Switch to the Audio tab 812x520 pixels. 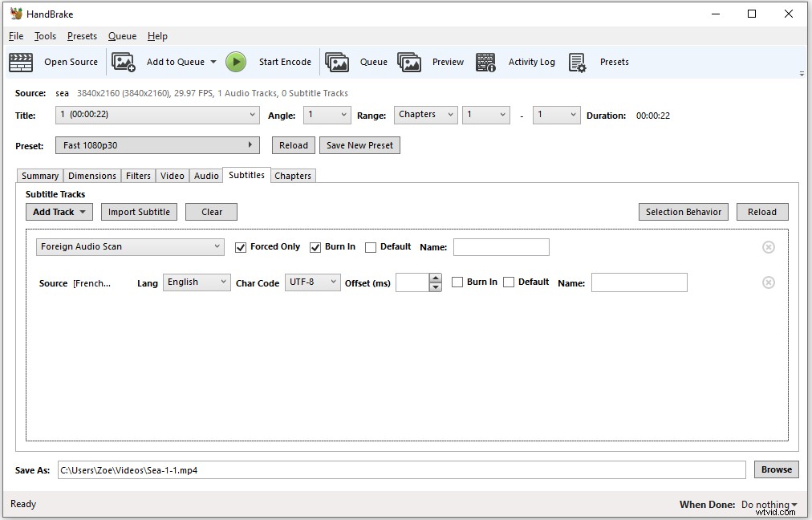point(206,175)
